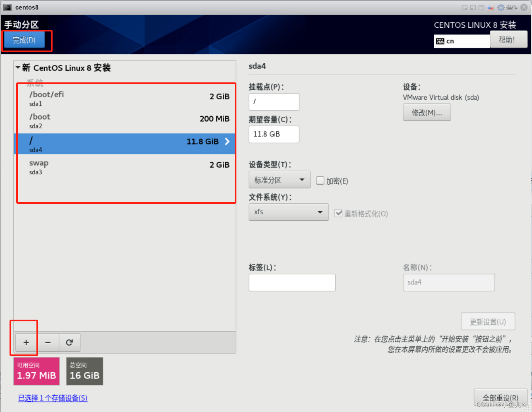The image size is (532, 412).
Task: Click the 修改(M)... modify device button
Action: pyautogui.click(x=427, y=112)
